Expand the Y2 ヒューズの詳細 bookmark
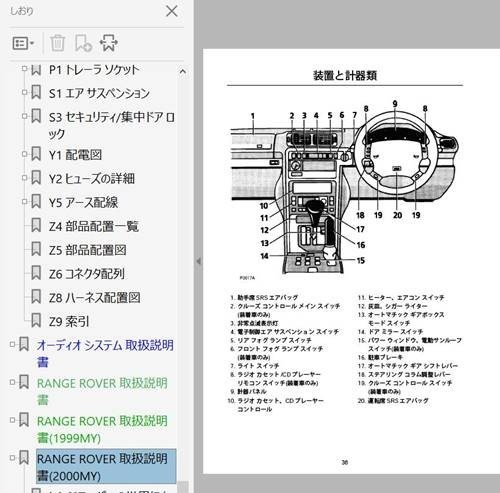The image size is (500, 493). point(24,177)
